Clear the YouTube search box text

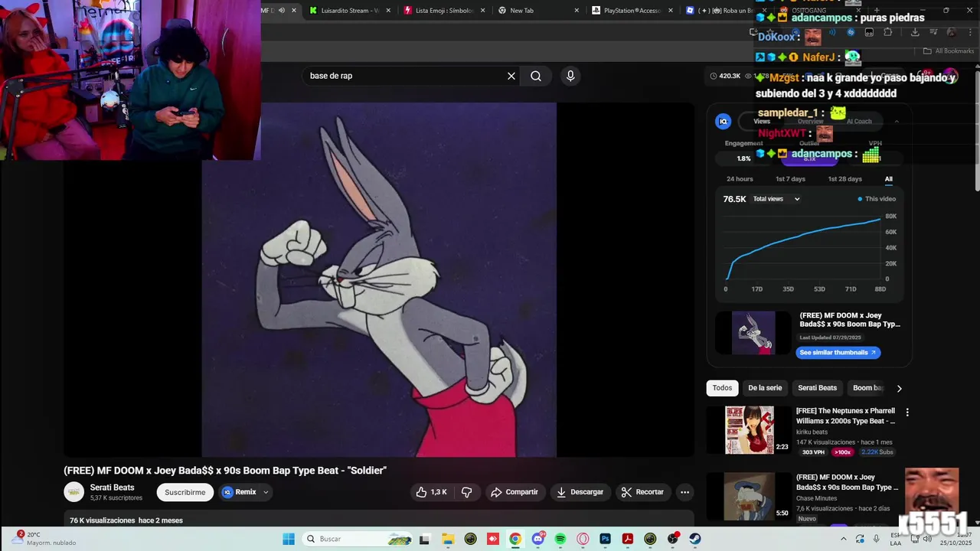[x=511, y=76]
